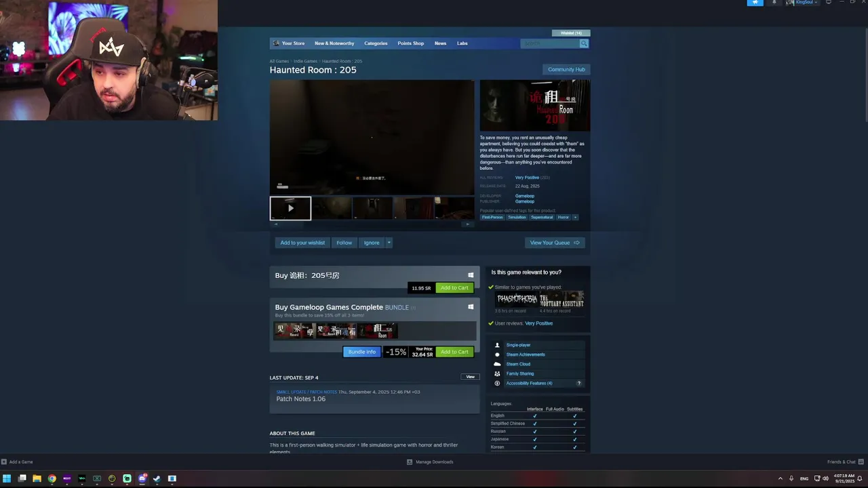The image size is (868, 488).
Task: Open Patch Notes 1.06 entry
Action: (x=301, y=399)
